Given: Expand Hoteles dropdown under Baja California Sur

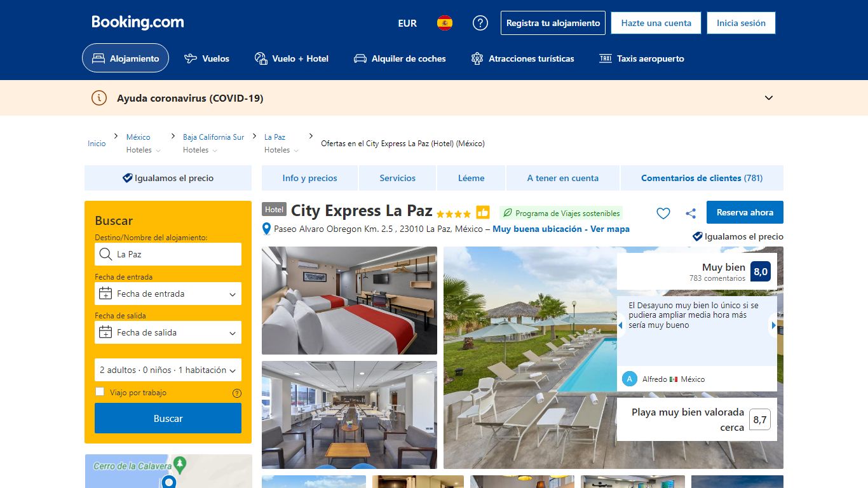Looking at the screenshot, I should point(200,150).
